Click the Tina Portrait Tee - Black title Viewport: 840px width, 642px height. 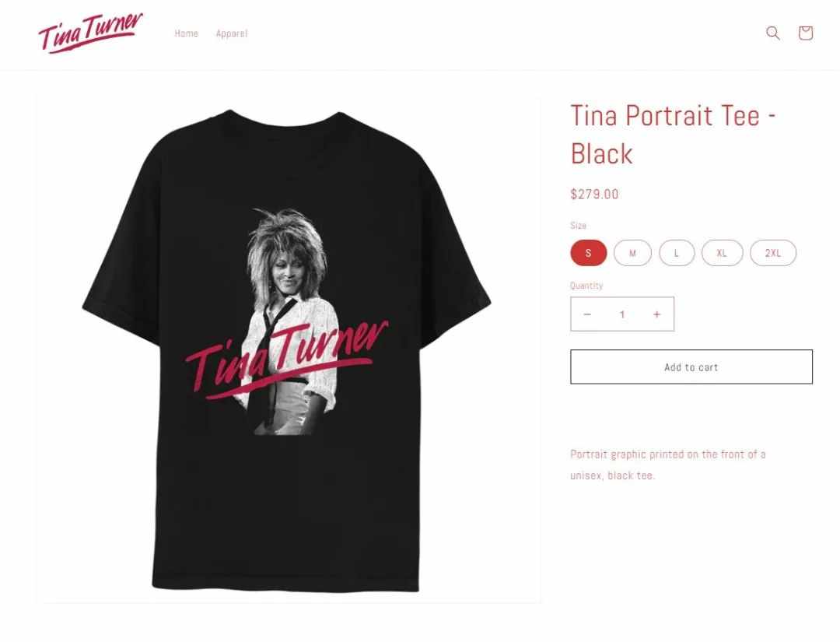(674, 135)
